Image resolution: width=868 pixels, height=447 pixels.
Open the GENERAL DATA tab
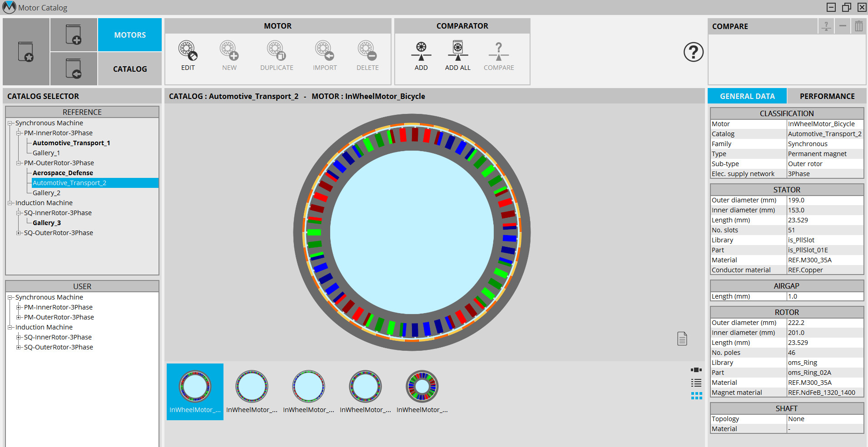747,96
